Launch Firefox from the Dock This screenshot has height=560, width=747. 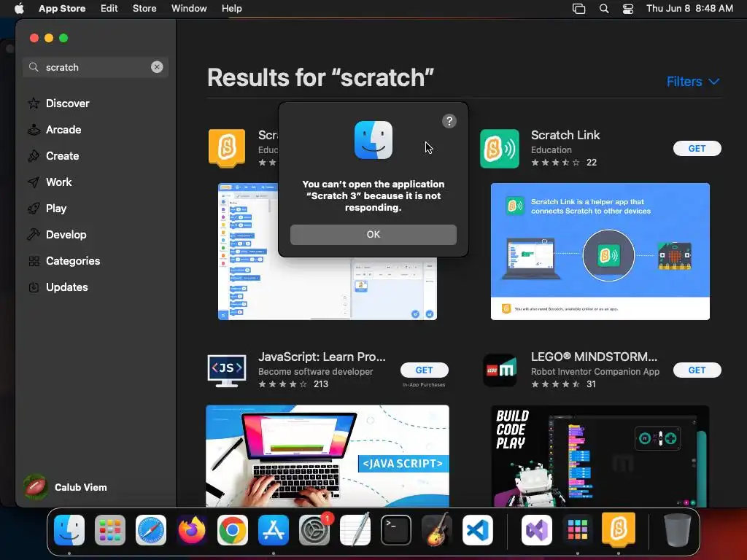(192, 530)
